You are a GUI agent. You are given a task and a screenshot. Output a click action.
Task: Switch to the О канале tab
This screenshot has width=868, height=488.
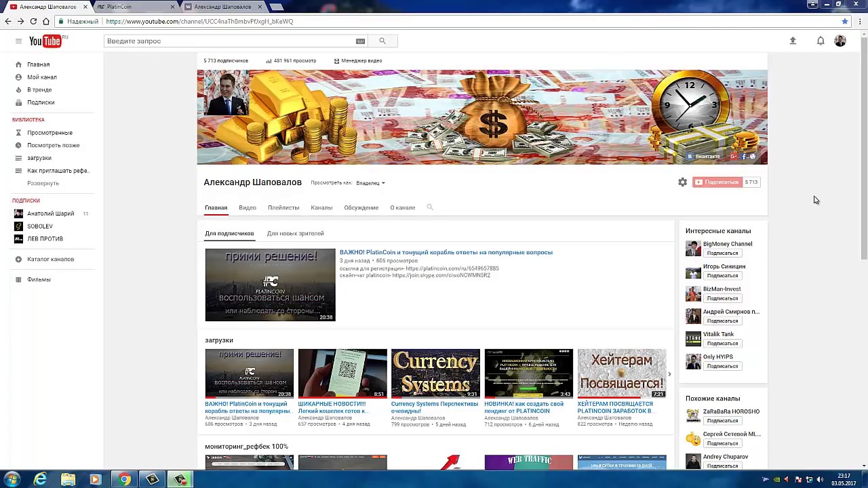click(x=403, y=207)
